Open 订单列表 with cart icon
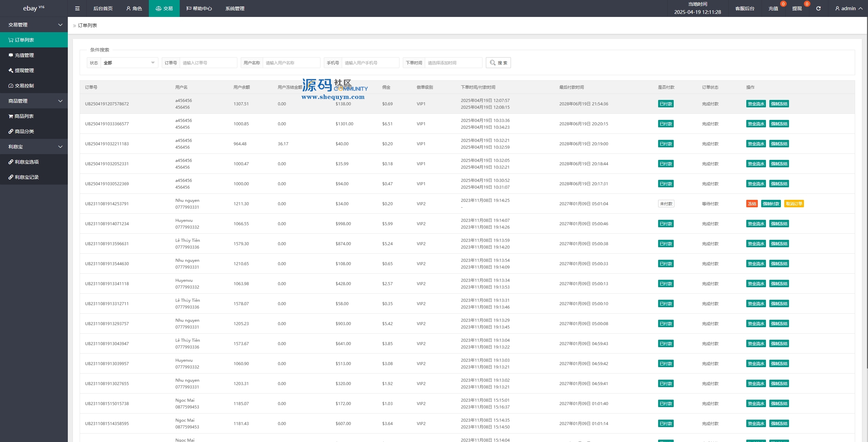Screen dimensions: 868x442 [x=24, y=40]
